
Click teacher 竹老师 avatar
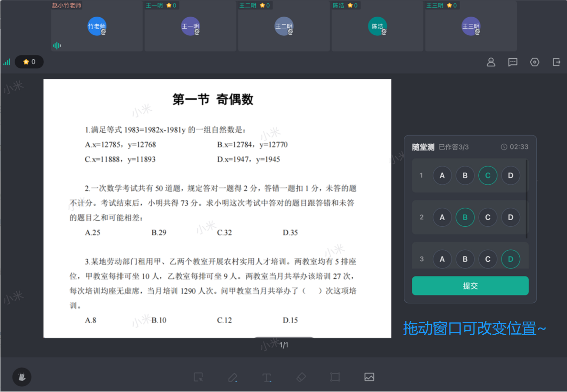tap(97, 26)
